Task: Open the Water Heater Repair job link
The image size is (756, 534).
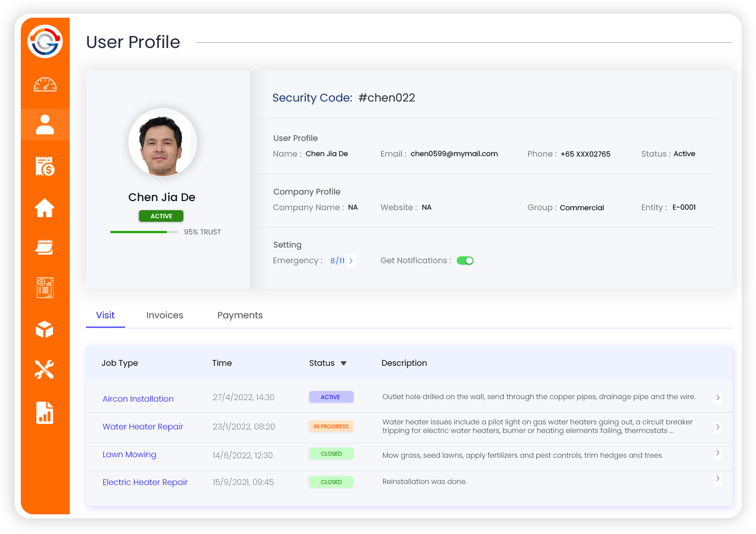Action: 143,426
